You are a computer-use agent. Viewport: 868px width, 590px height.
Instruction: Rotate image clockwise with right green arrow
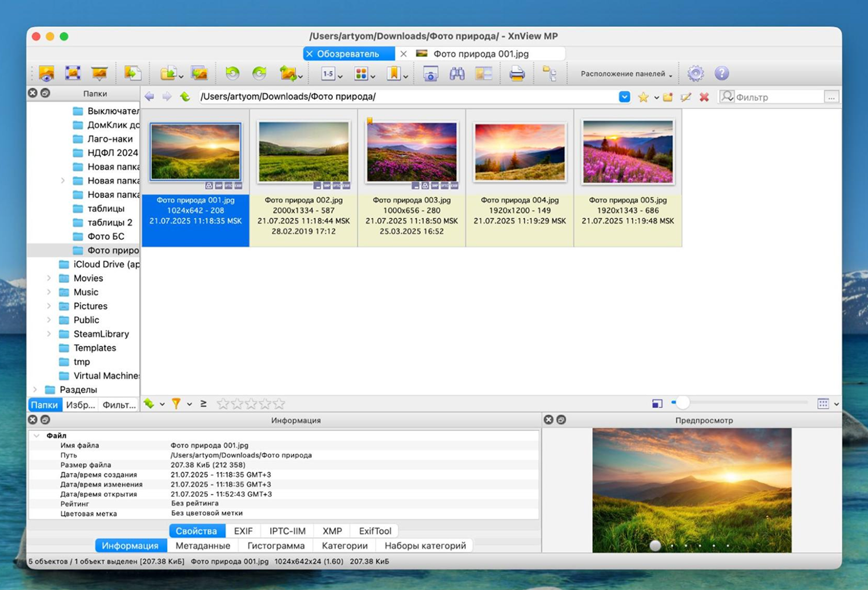(259, 73)
